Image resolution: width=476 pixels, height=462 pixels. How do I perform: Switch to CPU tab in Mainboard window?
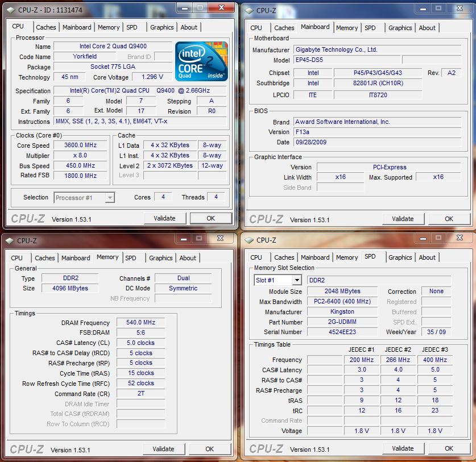(256, 28)
